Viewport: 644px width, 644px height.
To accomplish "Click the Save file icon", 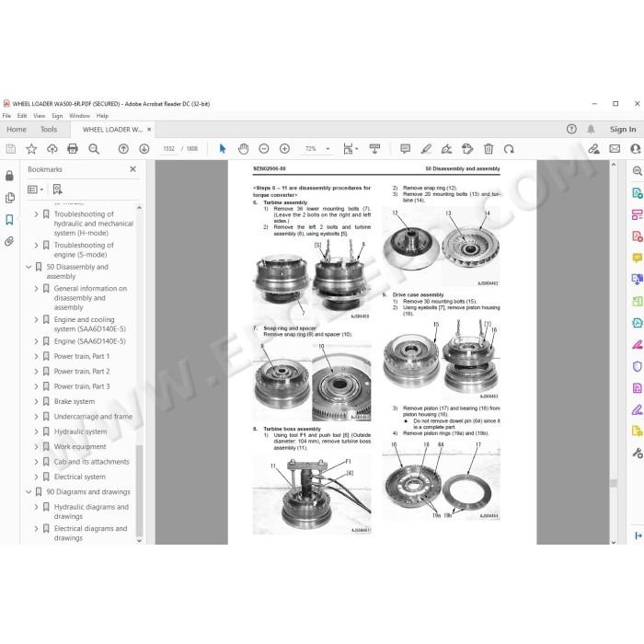I will pos(11,149).
